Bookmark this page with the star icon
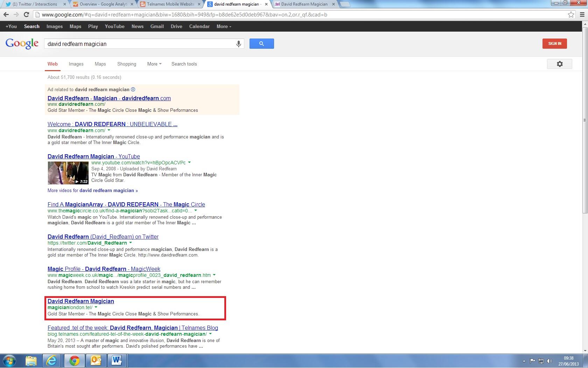The height and width of the screenshot is (368, 588). pos(571,15)
